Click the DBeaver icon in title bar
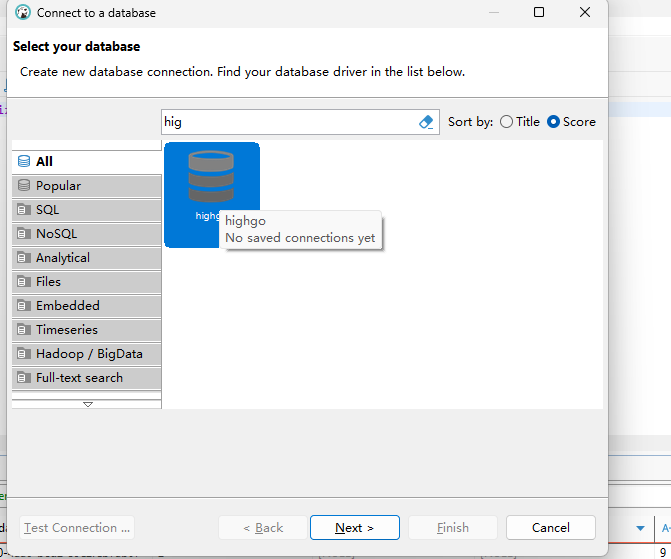The height and width of the screenshot is (559, 671). (x=23, y=12)
